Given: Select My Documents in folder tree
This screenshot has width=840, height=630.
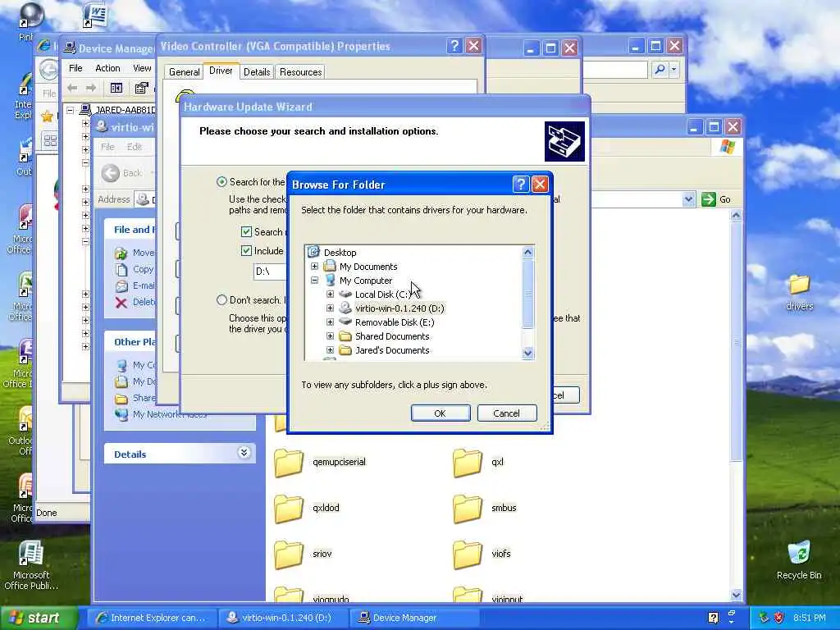Looking at the screenshot, I should point(368,267).
